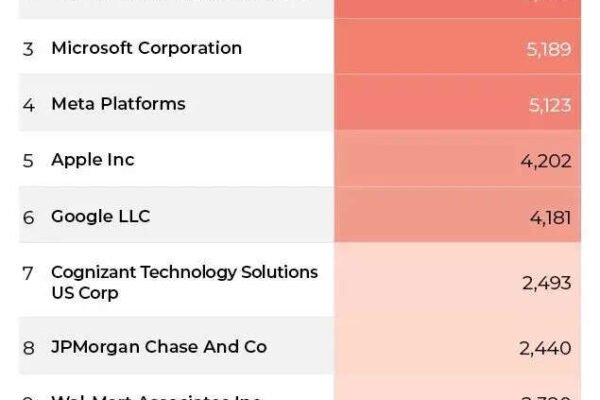This screenshot has width=600, height=400.
Task: Click rank number 3
Action: pyautogui.click(x=28, y=49)
